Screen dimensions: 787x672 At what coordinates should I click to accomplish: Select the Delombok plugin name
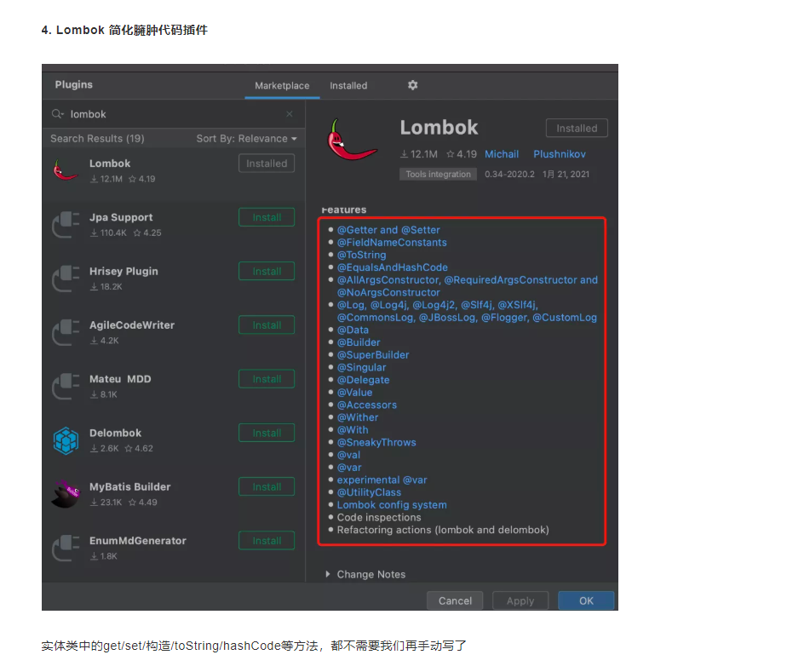click(116, 434)
